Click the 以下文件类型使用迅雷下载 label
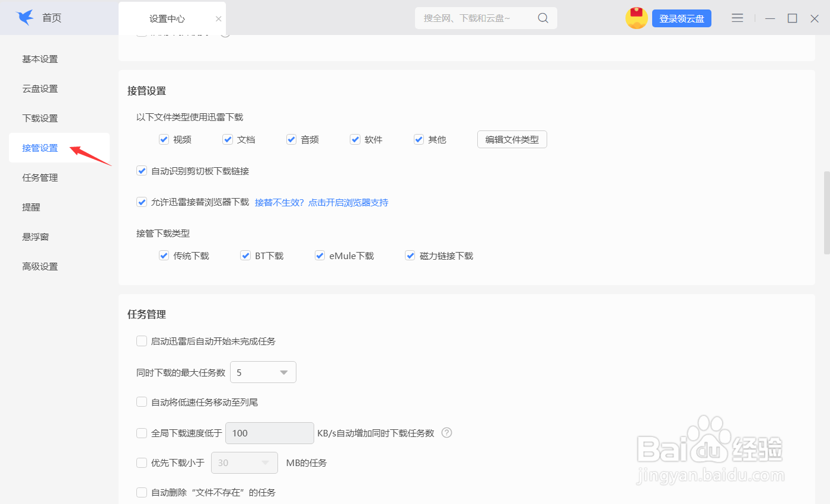 (190, 117)
